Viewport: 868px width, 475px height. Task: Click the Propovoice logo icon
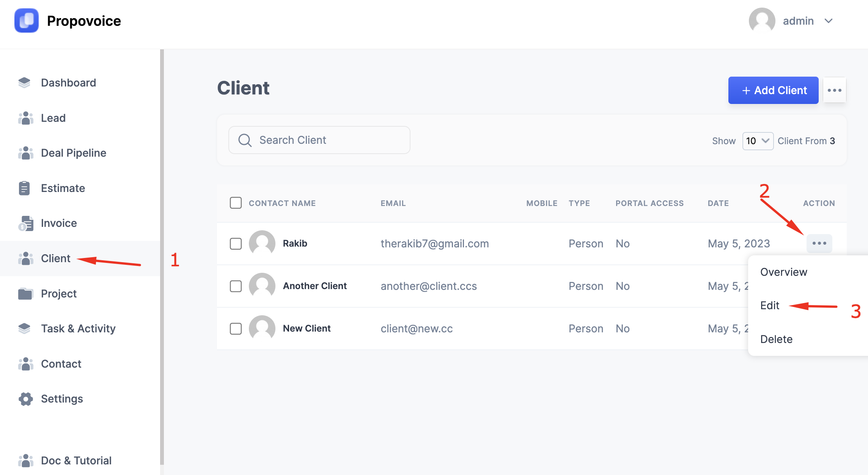point(27,20)
